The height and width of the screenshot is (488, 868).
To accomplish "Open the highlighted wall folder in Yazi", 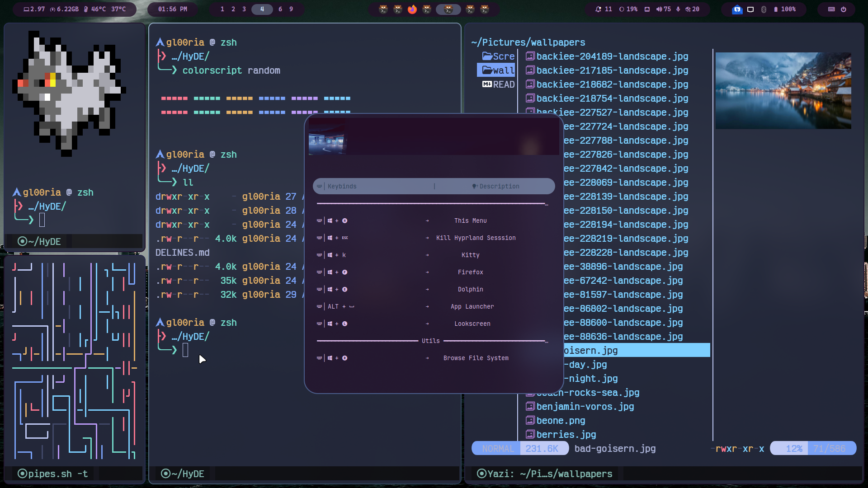I will (498, 70).
